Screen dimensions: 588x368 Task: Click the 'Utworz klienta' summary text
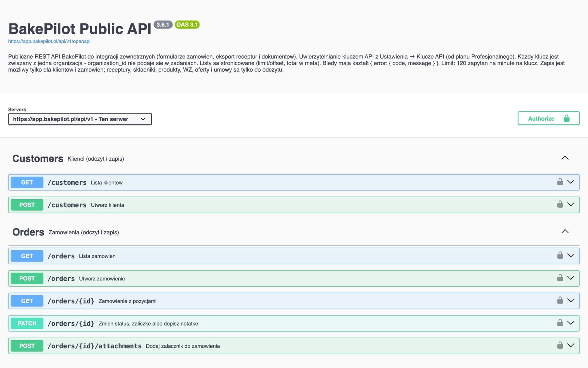tap(107, 205)
